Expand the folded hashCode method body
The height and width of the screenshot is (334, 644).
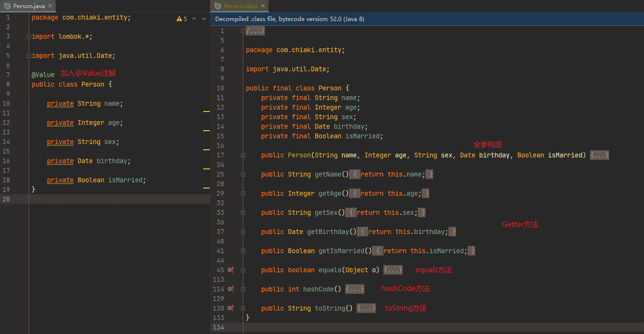355,289
